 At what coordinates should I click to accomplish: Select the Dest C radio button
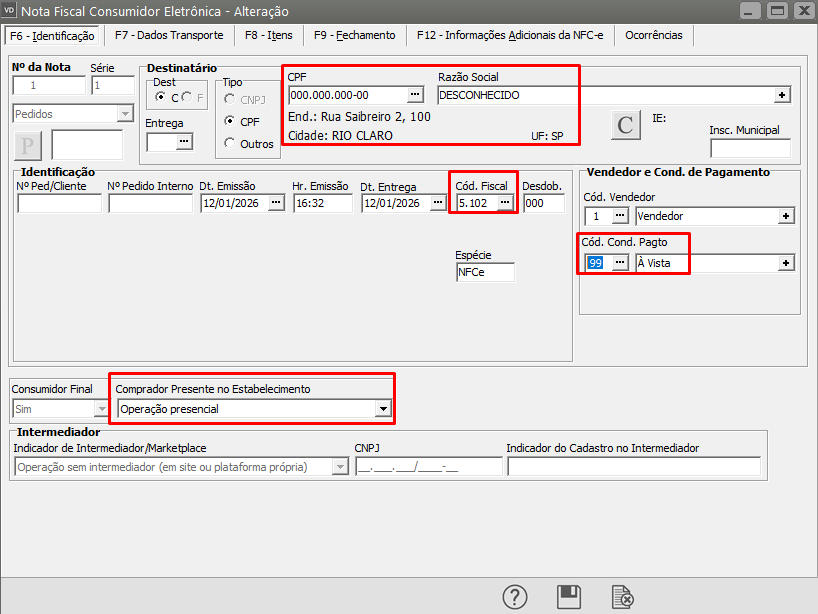[x=161, y=97]
